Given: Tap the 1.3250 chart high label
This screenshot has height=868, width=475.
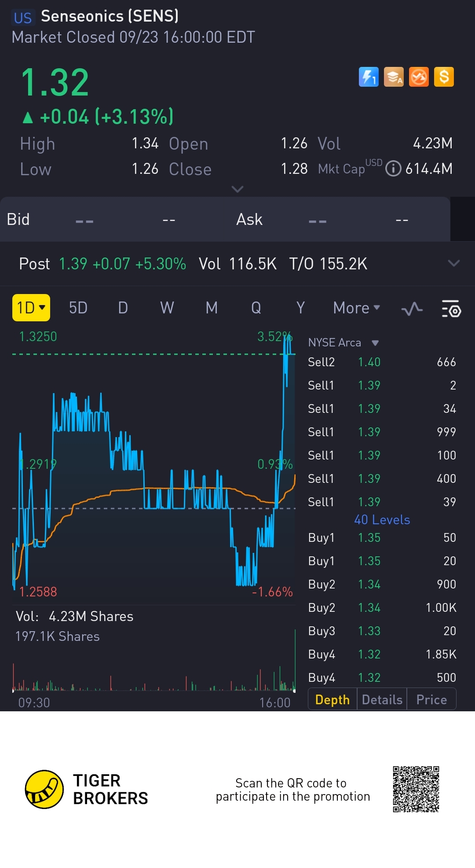Looking at the screenshot, I should click(x=38, y=337).
